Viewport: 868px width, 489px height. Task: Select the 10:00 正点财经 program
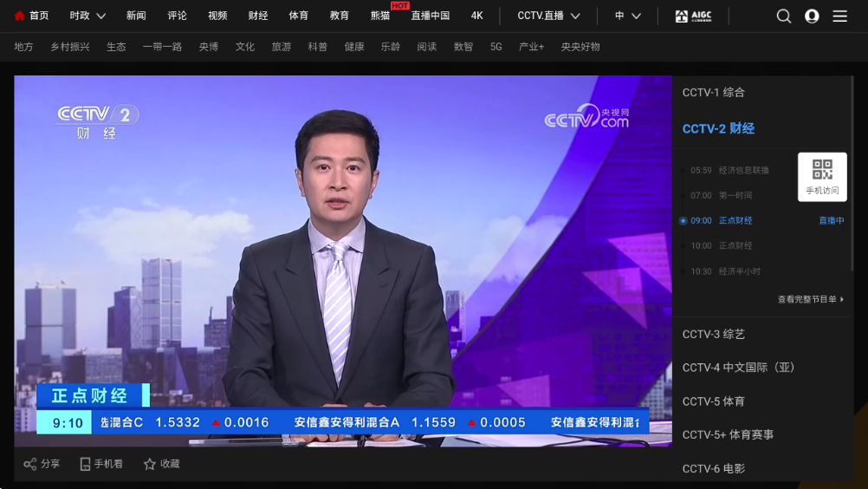click(721, 245)
